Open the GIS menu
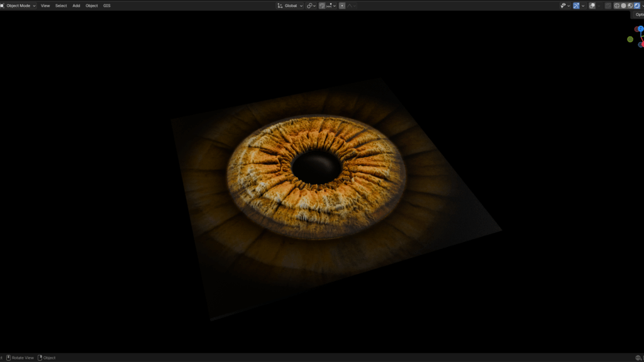Screen dimensions: 644x362 point(107,6)
